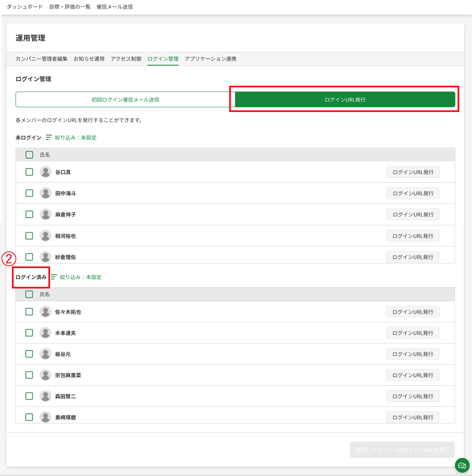This screenshot has height=476, width=472.
Task: Issue login URL for 木本達夫
Action: (413, 333)
